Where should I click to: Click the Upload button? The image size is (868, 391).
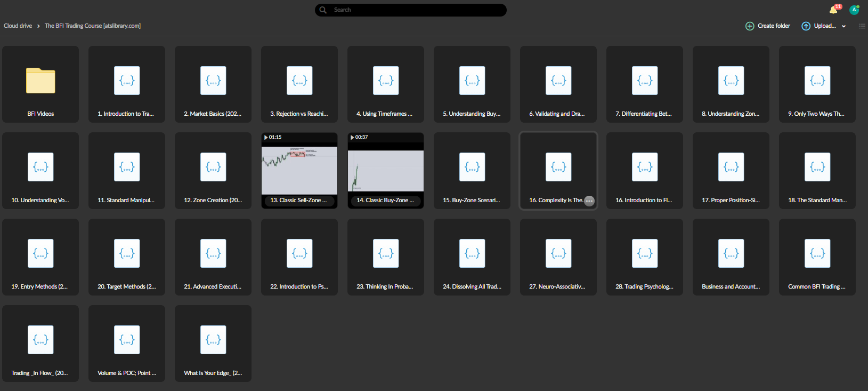tap(818, 26)
